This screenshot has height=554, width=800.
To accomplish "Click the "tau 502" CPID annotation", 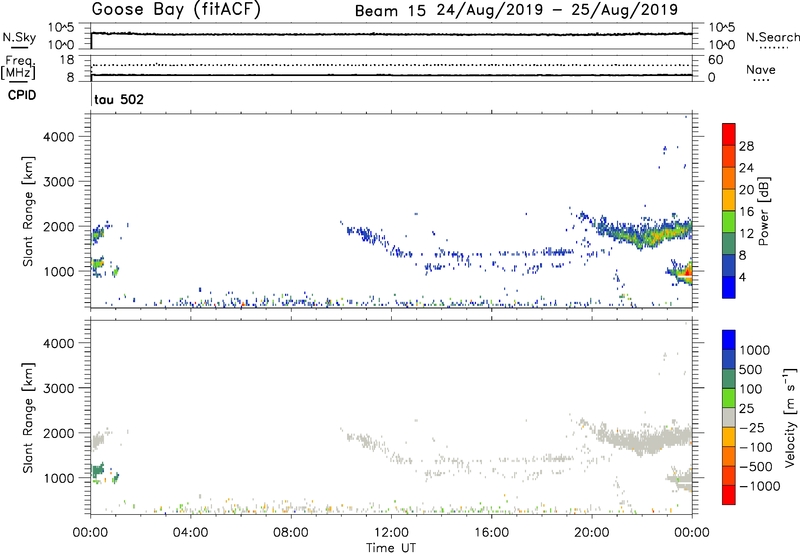I will tap(119, 99).
